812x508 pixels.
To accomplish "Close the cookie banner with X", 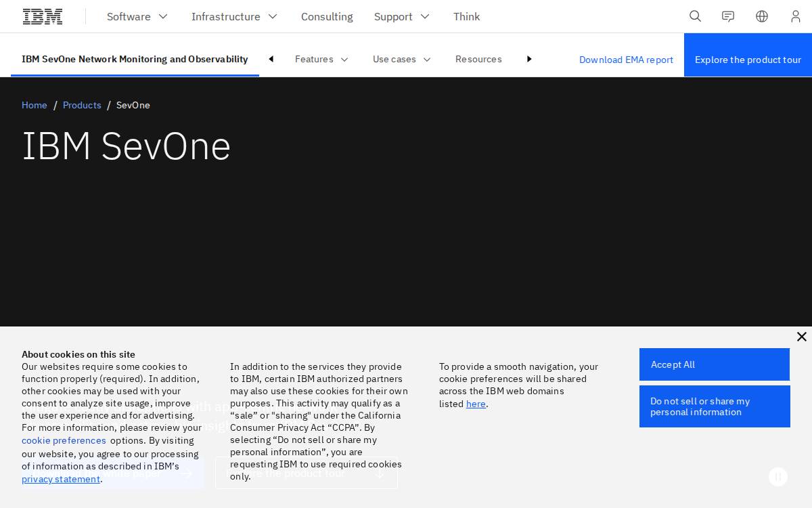I will [x=802, y=337].
